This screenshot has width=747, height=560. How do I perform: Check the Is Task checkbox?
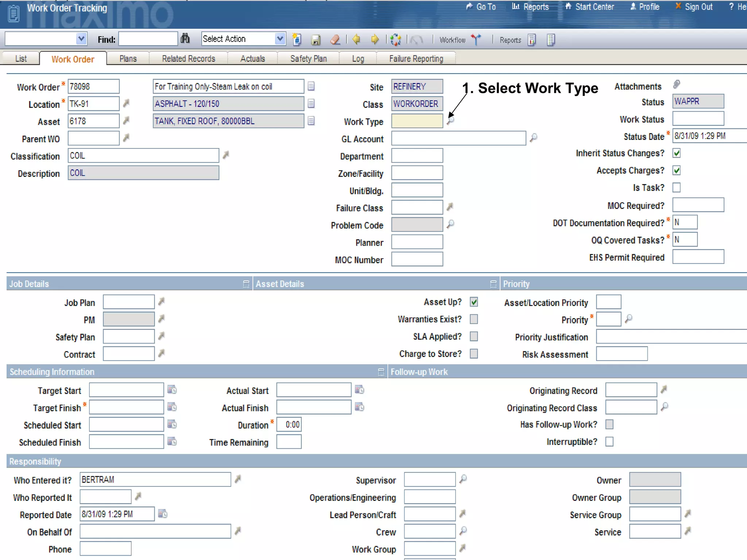[x=677, y=187]
